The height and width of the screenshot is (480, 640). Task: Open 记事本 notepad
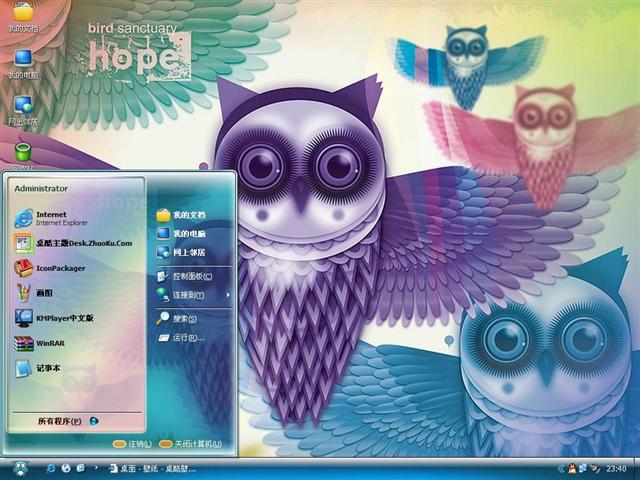pos(38,368)
